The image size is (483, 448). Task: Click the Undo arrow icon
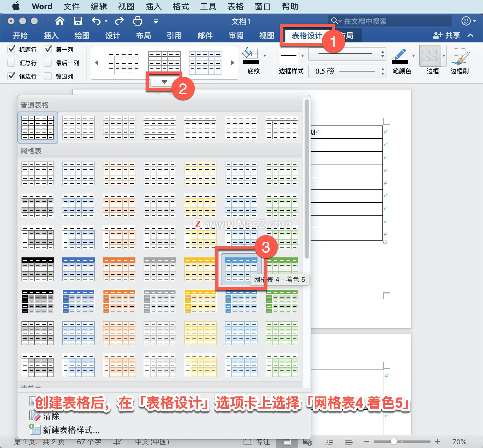(97, 21)
